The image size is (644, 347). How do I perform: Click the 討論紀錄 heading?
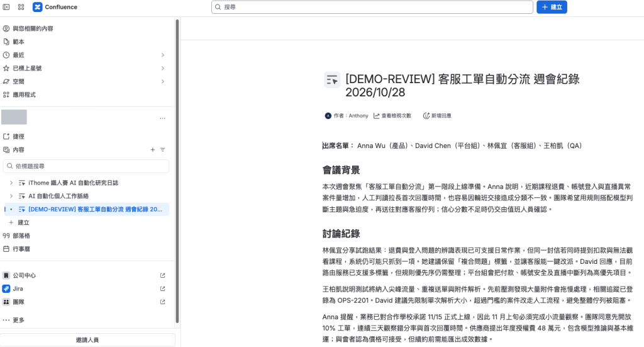341,234
